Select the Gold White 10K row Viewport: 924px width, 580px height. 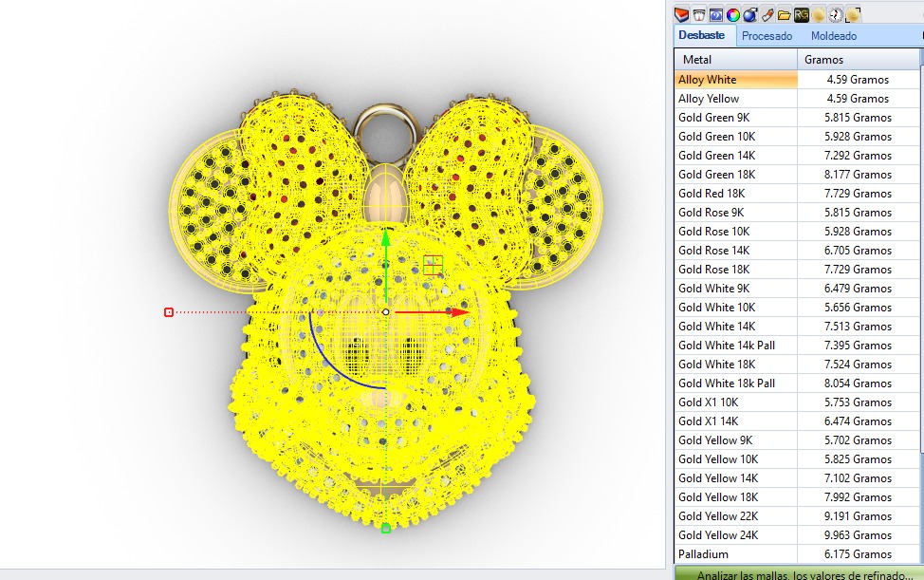click(797, 308)
